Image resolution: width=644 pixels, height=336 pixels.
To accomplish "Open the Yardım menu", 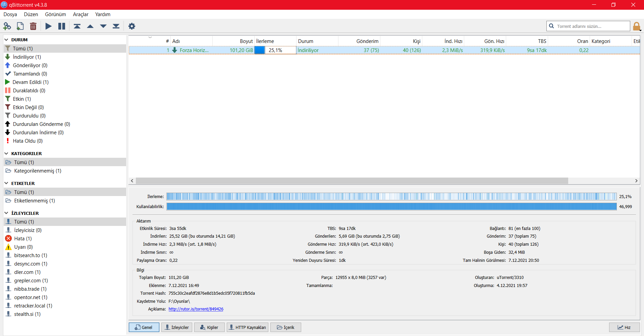I will (x=103, y=14).
